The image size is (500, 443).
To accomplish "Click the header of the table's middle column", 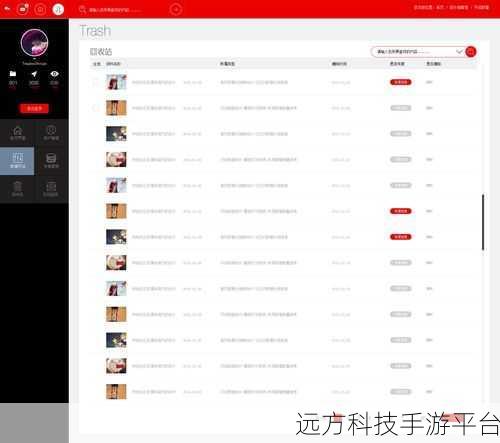I will click(x=227, y=64).
